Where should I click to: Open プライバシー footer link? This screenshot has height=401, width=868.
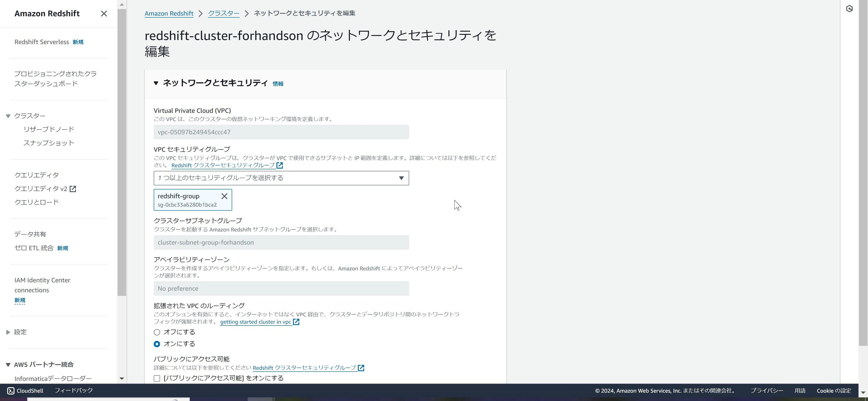pyautogui.click(x=767, y=391)
